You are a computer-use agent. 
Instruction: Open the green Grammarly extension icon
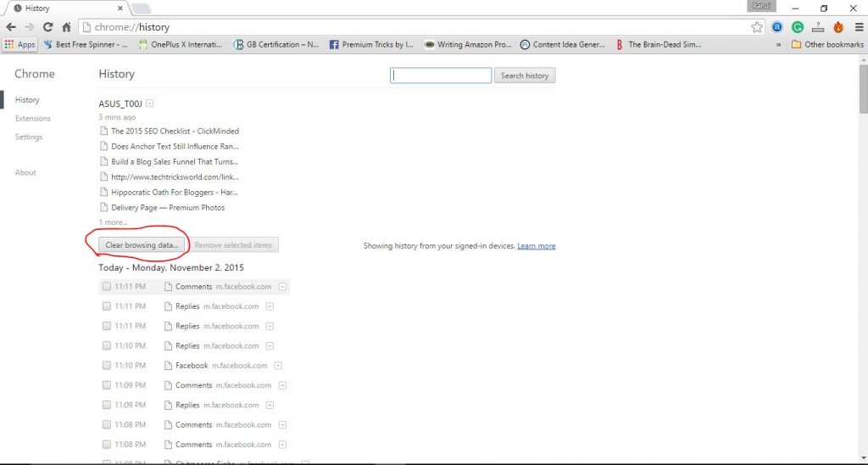(x=798, y=27)
